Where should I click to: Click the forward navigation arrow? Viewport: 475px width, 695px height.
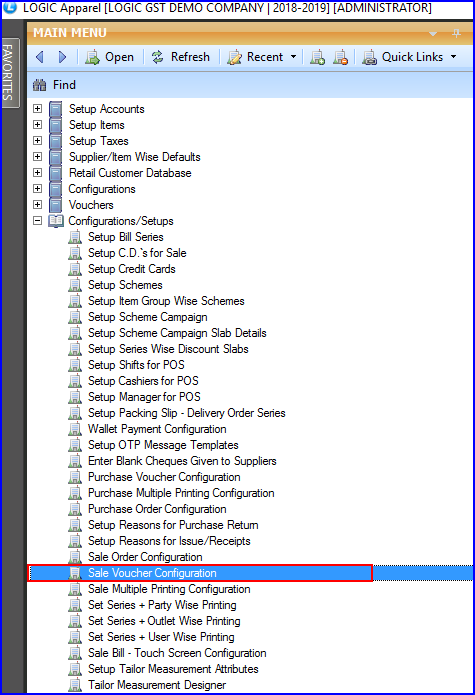point(62,57)
